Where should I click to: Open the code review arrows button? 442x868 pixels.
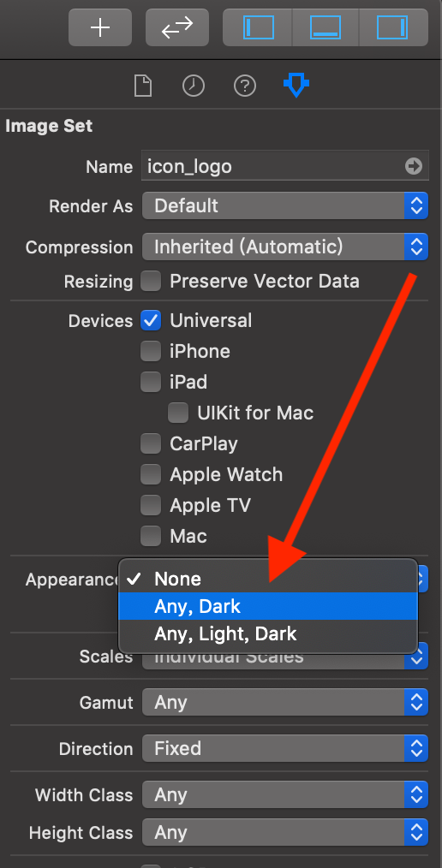(177, 27)
